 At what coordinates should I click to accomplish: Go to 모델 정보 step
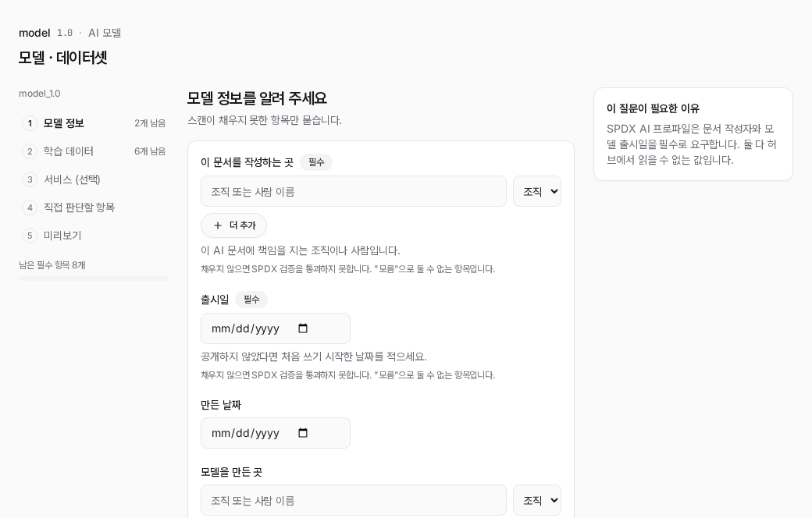(x=94, y=123)
